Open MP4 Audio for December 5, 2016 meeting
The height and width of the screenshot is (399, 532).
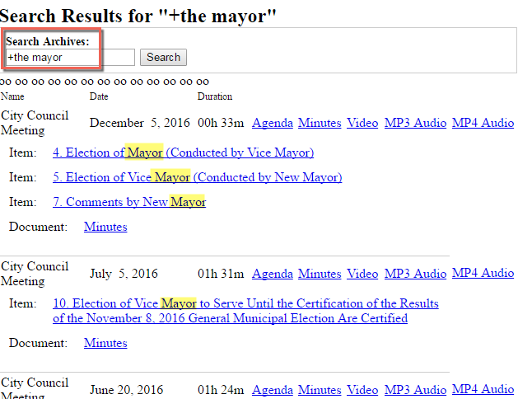point(483,123)
